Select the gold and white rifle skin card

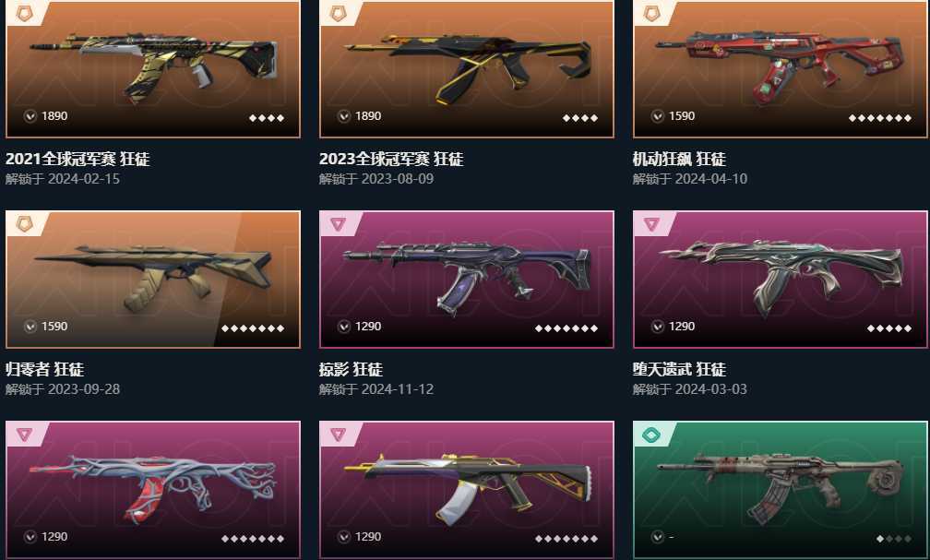click(467, 490)
